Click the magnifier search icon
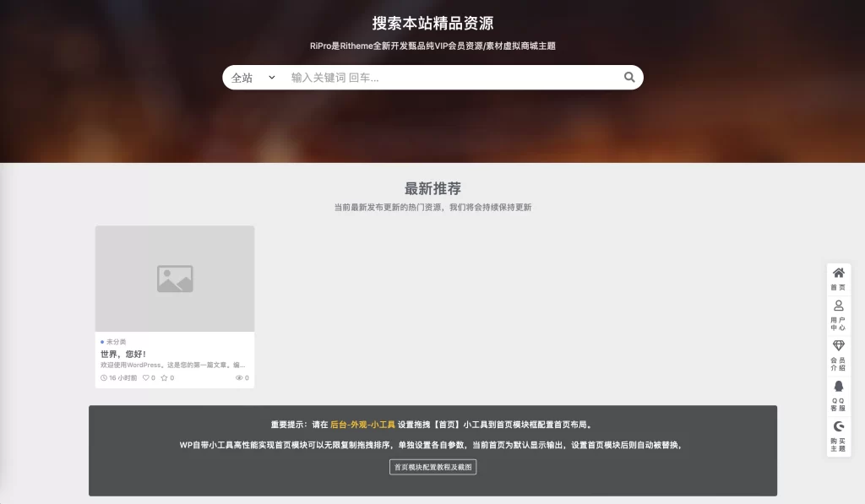Image resolution: width=865 pixels, height=504 pixels. pyautogui.click(x=629, y=78)
